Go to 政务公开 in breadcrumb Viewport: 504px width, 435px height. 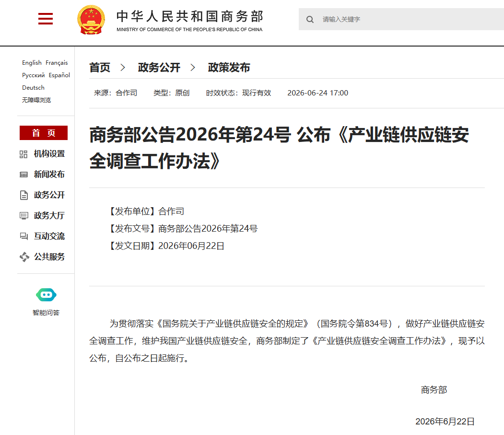pyautogui.click(x=159, y=68)
